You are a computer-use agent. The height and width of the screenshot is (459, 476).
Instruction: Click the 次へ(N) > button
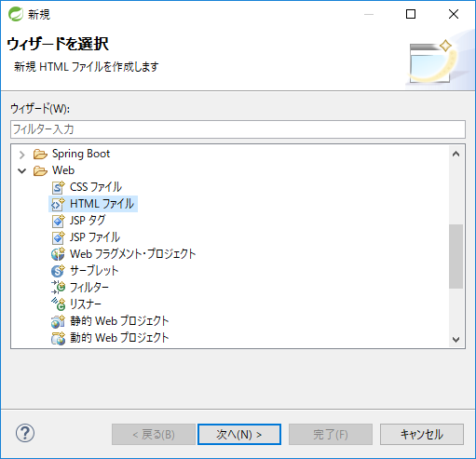[239, 434]
